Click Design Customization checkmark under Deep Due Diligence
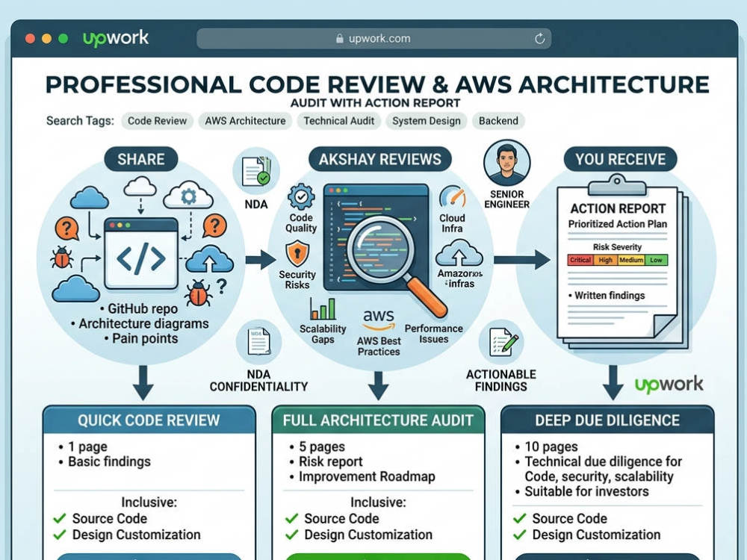 point(520,535)
